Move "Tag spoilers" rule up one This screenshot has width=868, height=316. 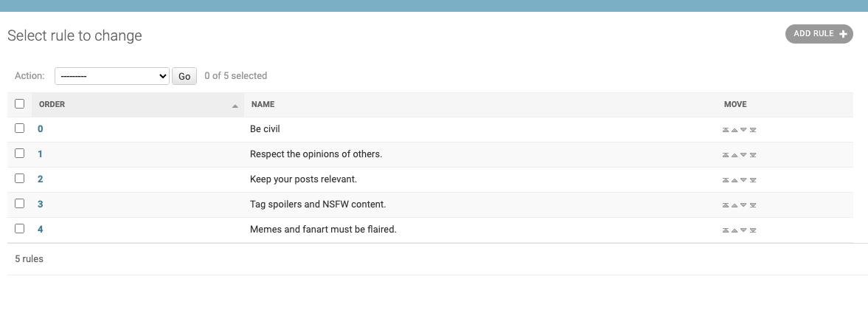point(735,205)
